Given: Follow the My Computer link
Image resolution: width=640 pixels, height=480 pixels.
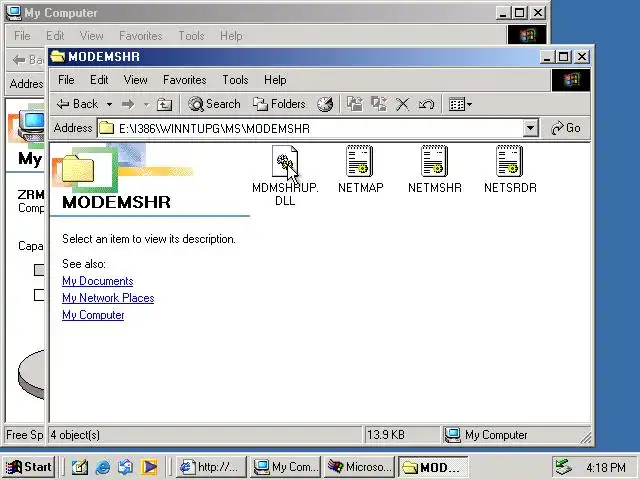Looking at the screenshot, I should (x=93, y=315).
